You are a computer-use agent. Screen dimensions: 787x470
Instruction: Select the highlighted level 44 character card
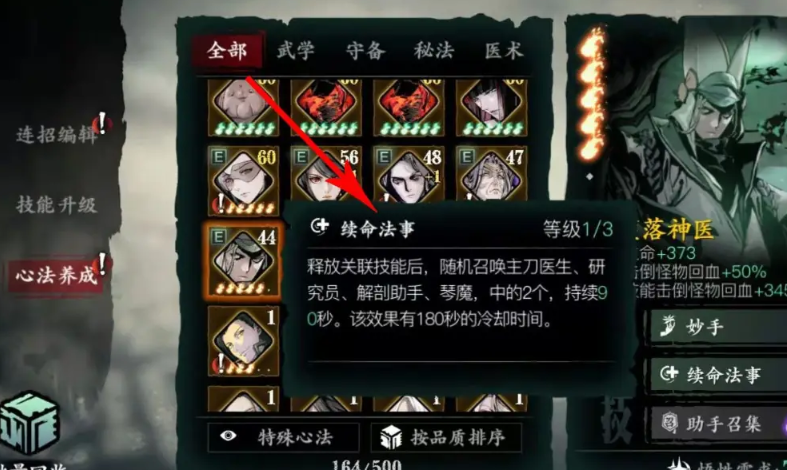point(243,262)
